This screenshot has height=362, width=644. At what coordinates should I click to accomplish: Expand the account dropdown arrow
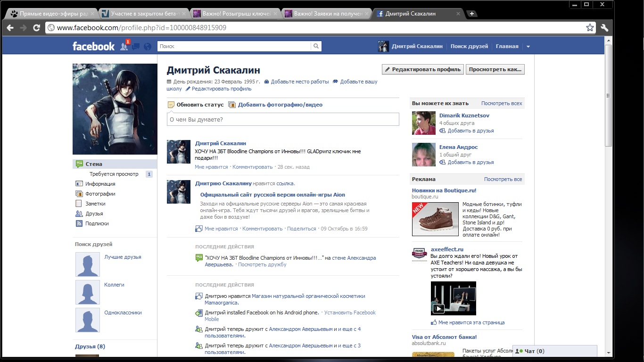(528, 47)
